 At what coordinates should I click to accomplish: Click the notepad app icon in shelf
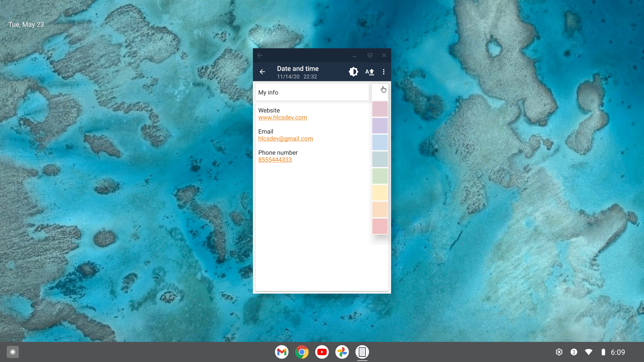(362, 352)
